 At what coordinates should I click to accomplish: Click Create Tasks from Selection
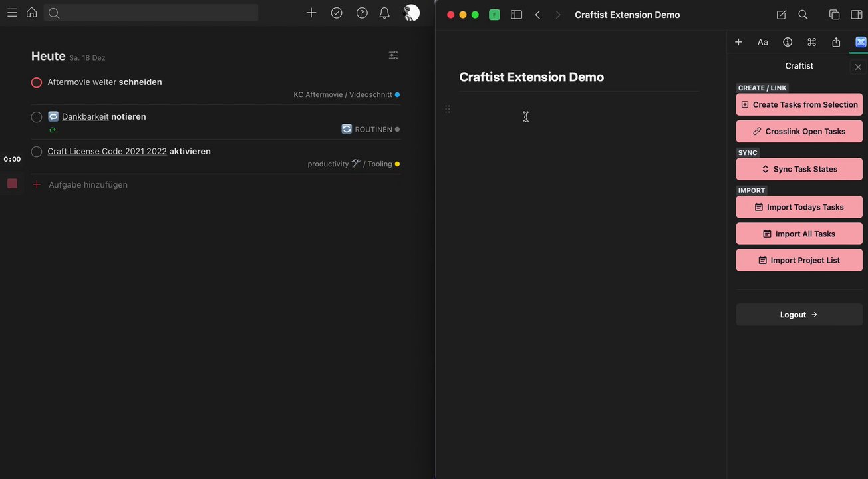click(x=799, y=104)
